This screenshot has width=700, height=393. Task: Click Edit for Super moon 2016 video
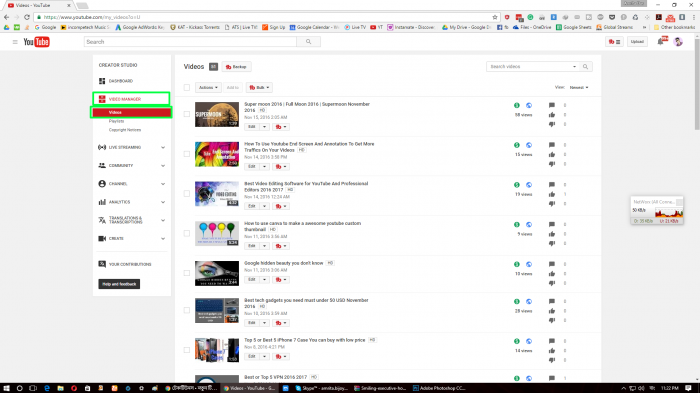252,127
